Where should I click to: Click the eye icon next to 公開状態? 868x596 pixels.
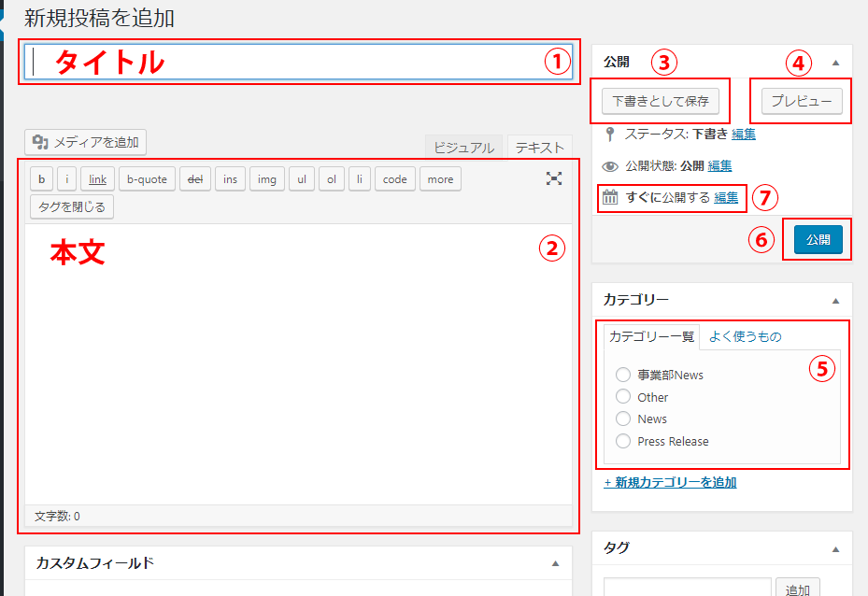pos(610,166)
